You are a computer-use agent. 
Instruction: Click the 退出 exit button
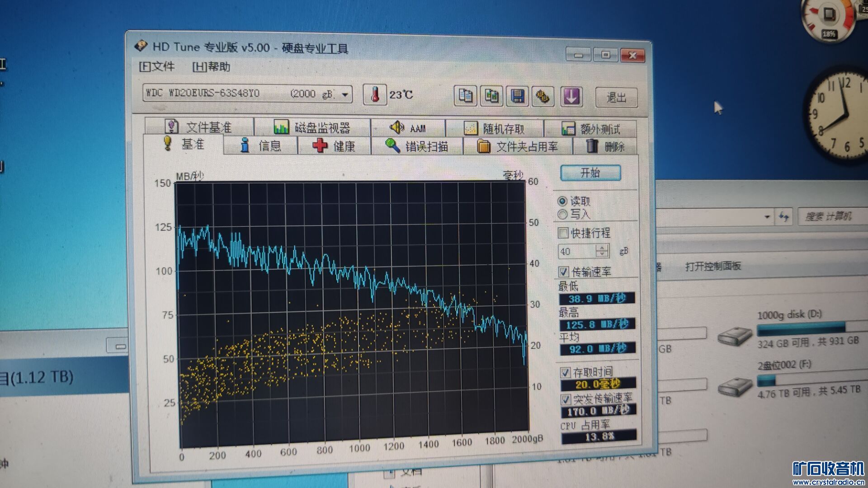pos(616,98)
